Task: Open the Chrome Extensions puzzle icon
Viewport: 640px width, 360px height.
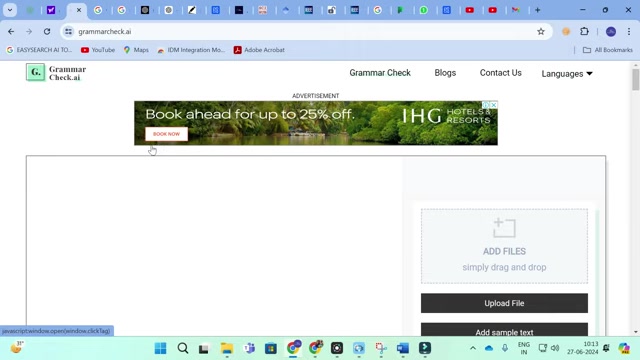Action: pos(584,31)
